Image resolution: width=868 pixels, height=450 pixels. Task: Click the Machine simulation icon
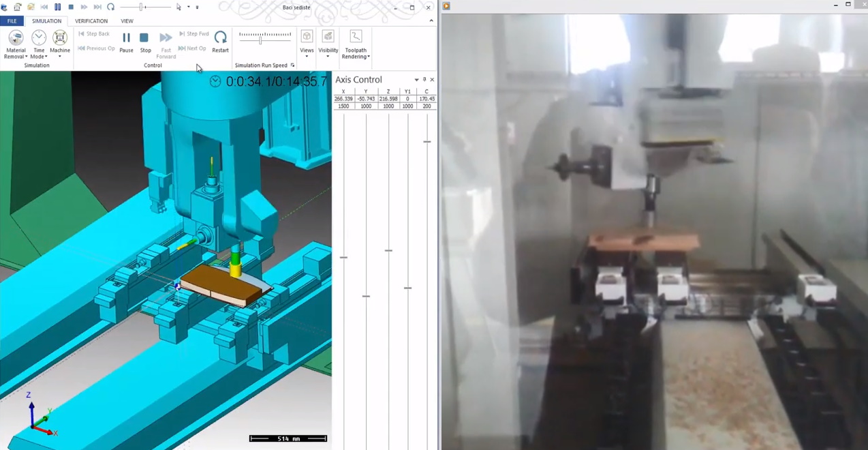coord(60,42)
